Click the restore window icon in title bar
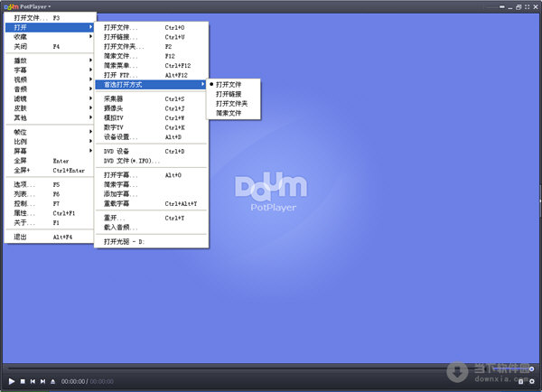 (519, 6)
